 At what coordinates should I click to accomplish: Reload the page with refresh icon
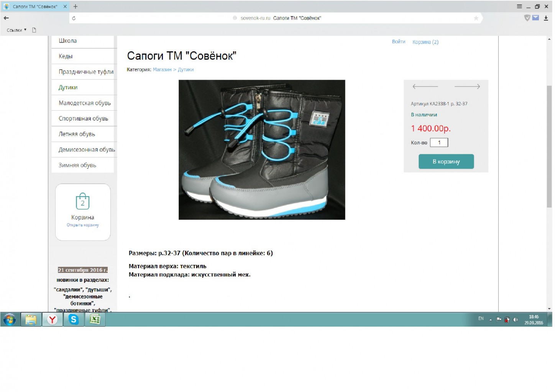74,18
